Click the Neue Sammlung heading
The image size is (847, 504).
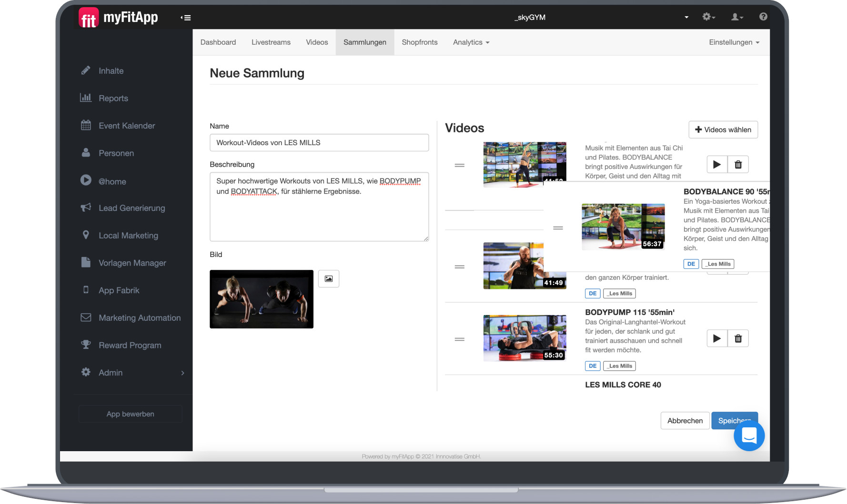coord(257,73)
